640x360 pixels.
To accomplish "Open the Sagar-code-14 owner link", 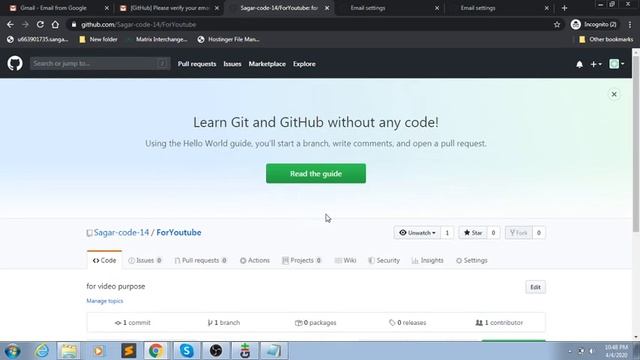I will pos(121,232).
